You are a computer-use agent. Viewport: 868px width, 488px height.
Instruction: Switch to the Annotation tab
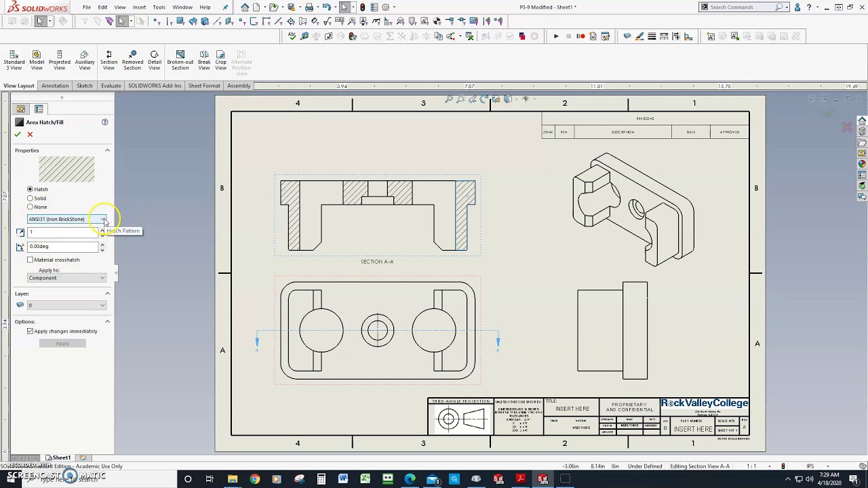pyautogui.click(x=55, y=86)
